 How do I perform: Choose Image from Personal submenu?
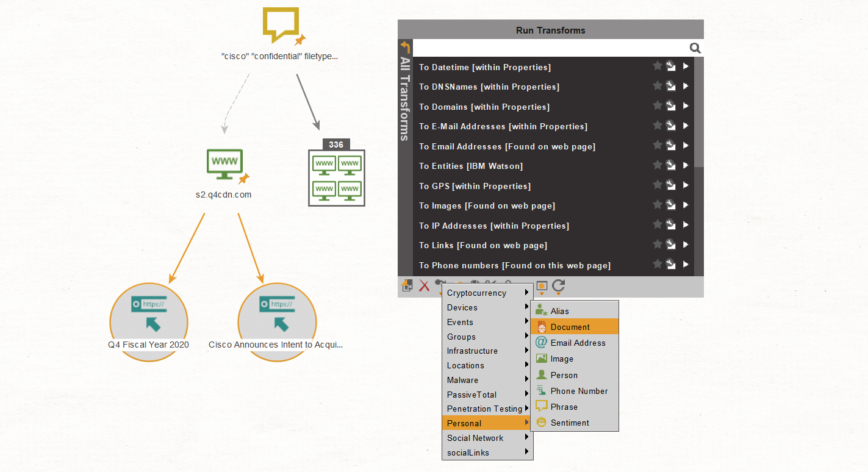click(x=575, y=359)
